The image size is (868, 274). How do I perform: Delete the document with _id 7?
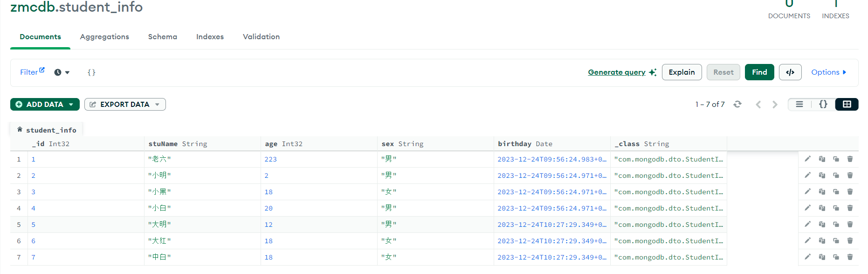pyautogui.click(x=850, y=257)
